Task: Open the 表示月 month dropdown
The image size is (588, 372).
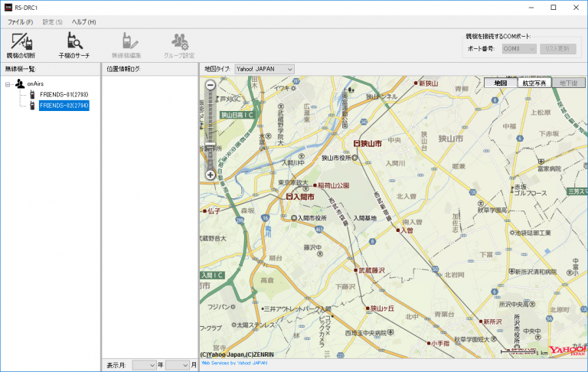Action: click(178, 365)
